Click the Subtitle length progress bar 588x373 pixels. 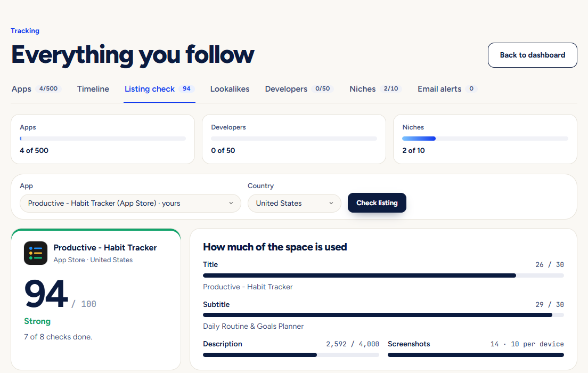click(x=383, y=315)
